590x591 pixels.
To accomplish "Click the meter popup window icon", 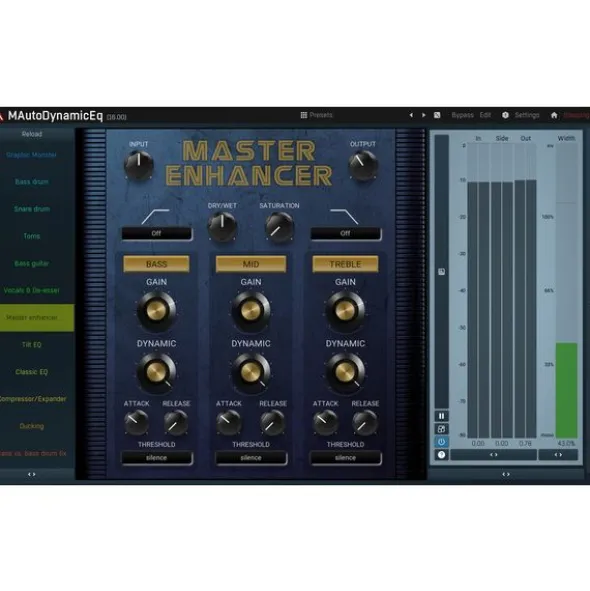I will 441,429.
